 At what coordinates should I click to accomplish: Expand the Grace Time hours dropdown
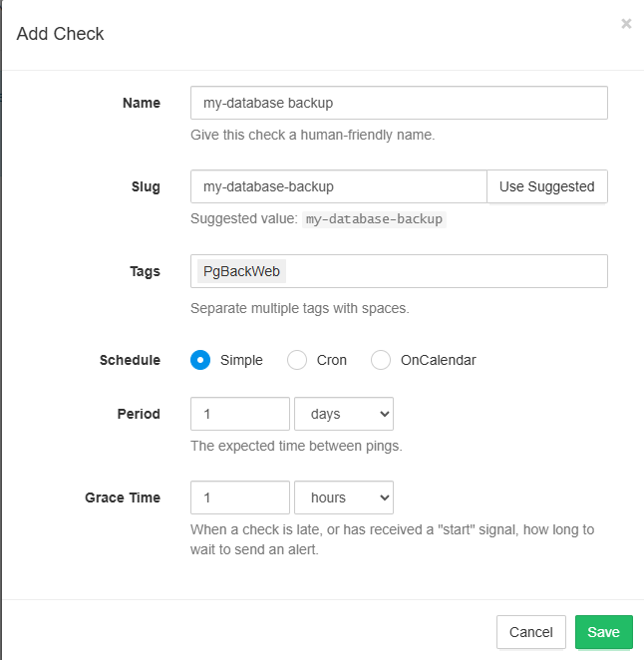coord(344,497)
